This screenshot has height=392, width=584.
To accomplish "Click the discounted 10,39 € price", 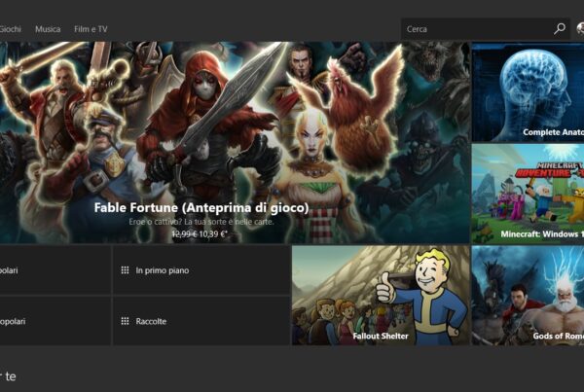I will coord(210,234).
